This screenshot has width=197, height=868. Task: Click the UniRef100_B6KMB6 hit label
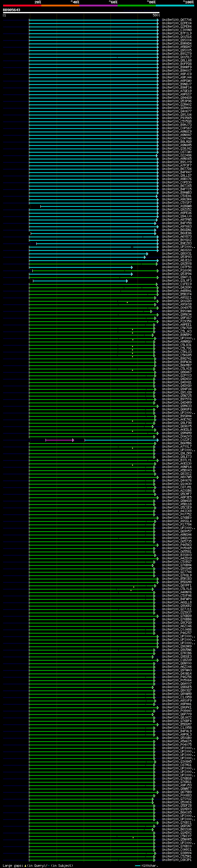point(176,443)
